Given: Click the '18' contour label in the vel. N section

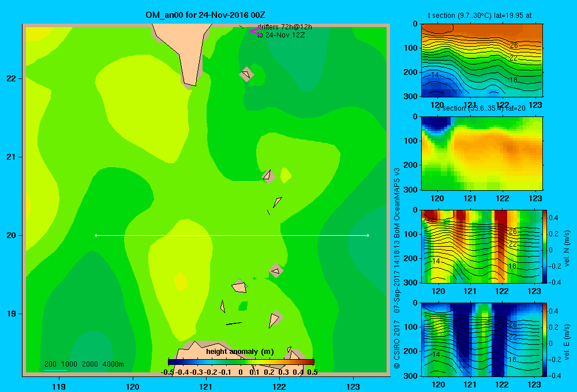Looking at the screenshot, I should click(x=512, y=266).
